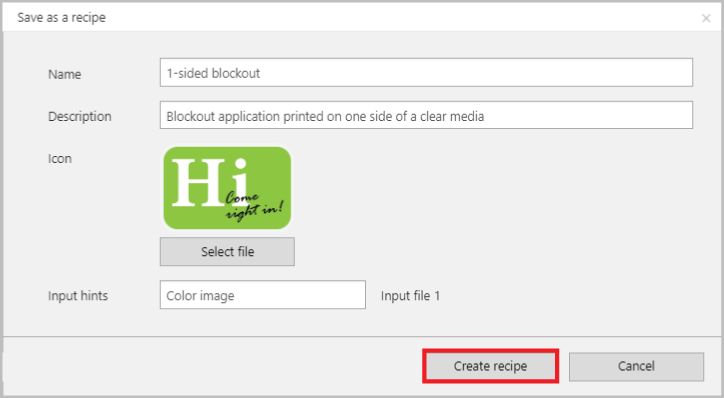Click the Save as a recipe title
The width and height of the screenshot is (724, 398).
coord(61,18)
